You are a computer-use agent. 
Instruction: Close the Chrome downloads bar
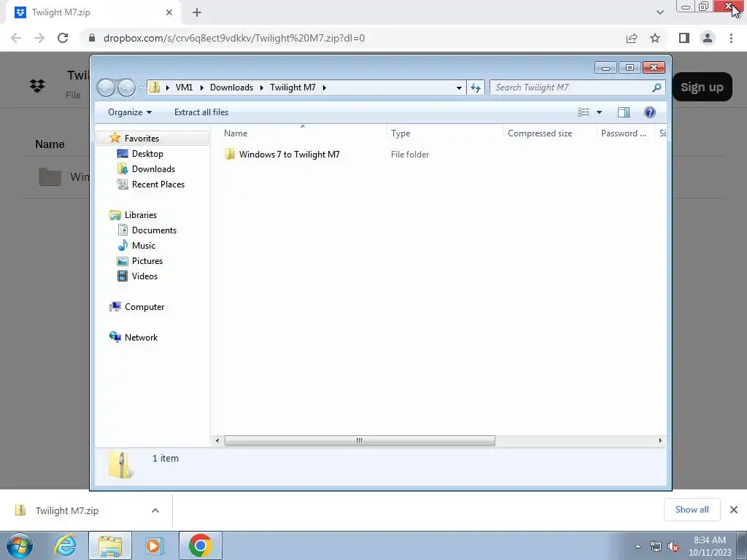[734, 510]
